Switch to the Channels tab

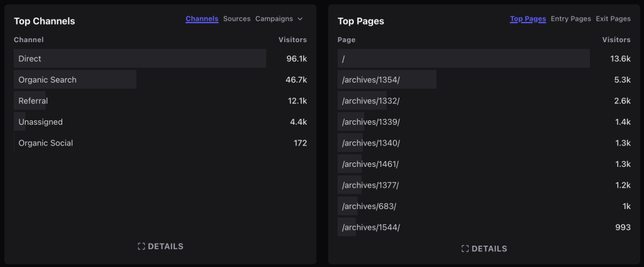coord(202,19)
